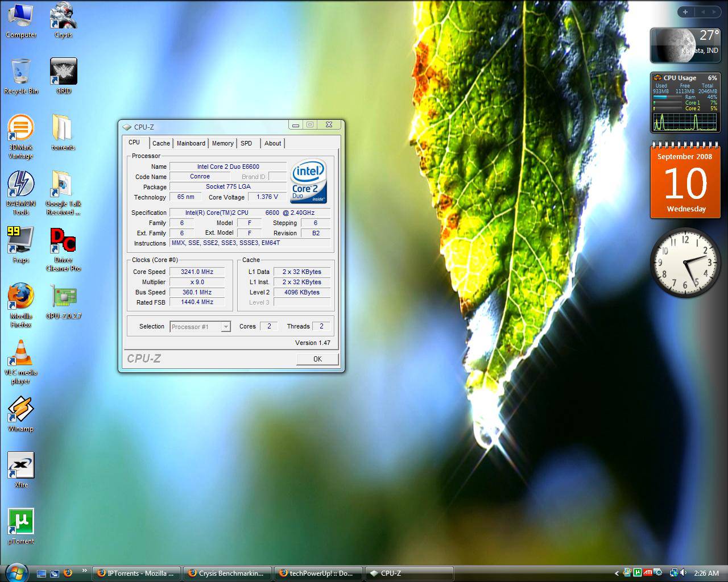Open Google Talk Received folder
728x582 pixels.
pos(63,193)
